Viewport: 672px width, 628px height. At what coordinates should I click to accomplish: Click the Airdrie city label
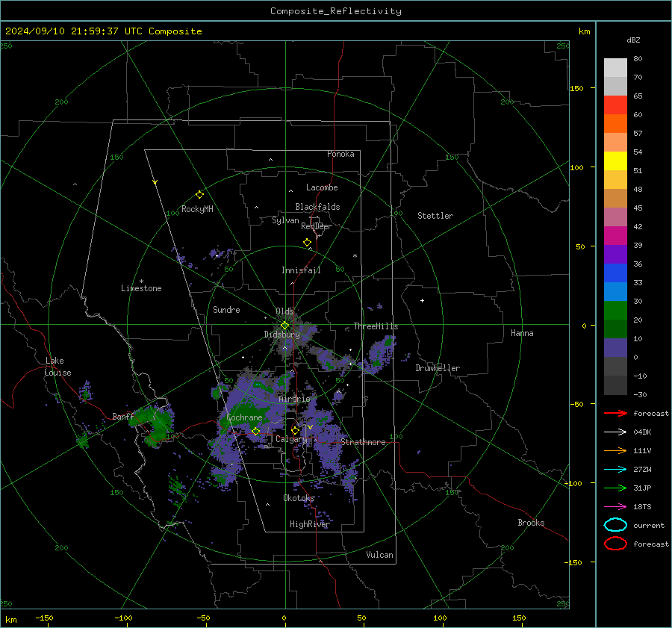294,399
